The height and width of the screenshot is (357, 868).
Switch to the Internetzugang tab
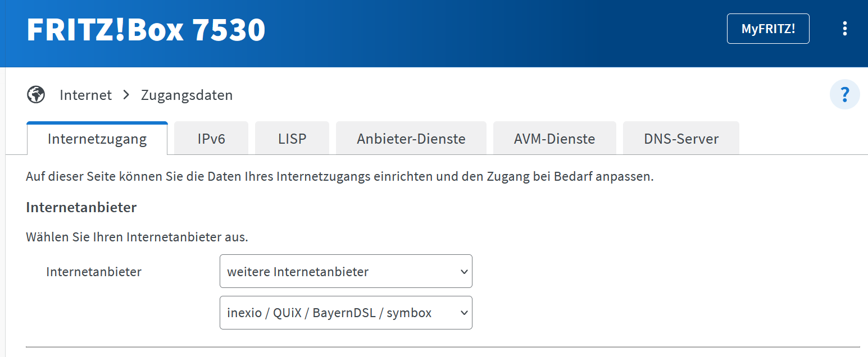tap(97, 139)
